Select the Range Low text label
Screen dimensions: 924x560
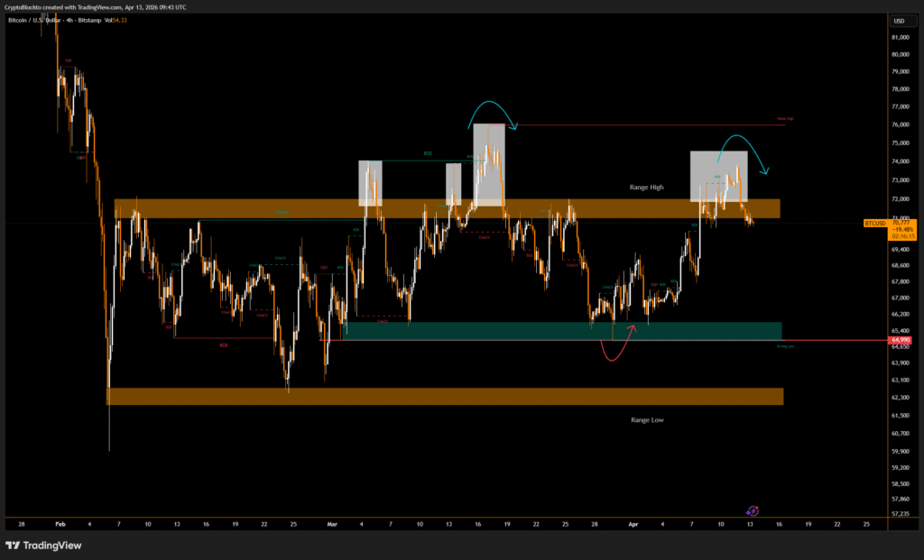coord(646,420)
